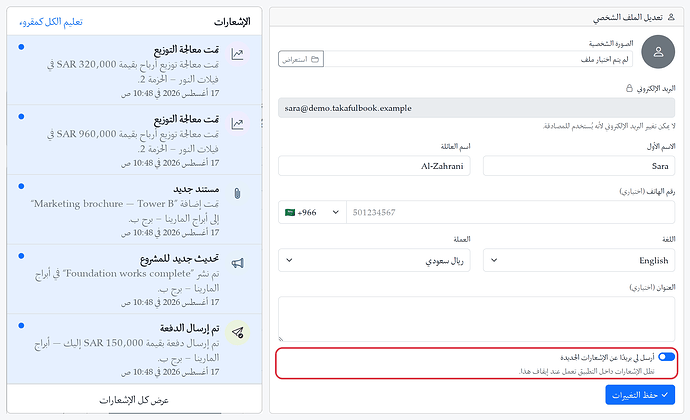Image resolution: width=690 pixels, height=420 pixels.
Task: Click the profile avatar placeholder icon
Action: 658,52
